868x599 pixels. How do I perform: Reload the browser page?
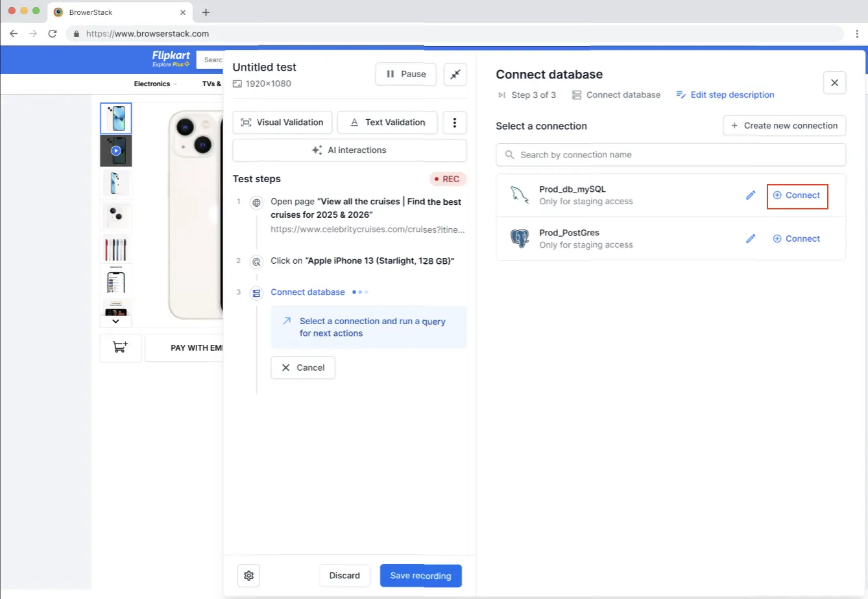tap(53, 34)
